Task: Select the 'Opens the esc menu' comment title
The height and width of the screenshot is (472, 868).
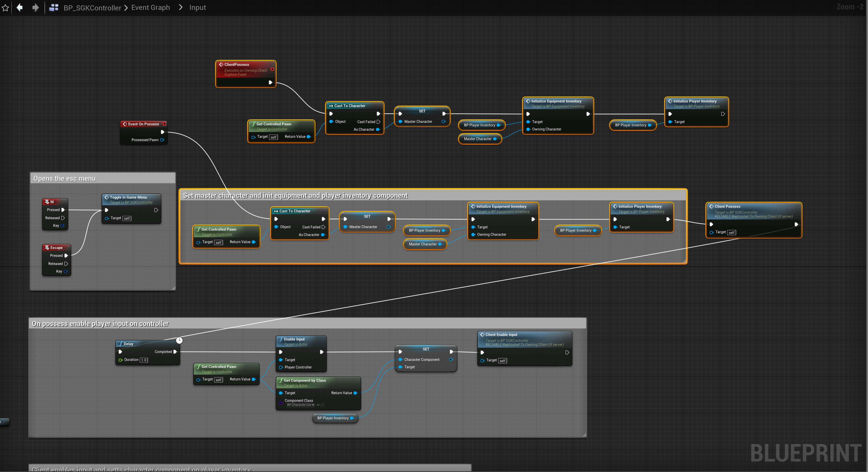Action: (x=64, y=179)
